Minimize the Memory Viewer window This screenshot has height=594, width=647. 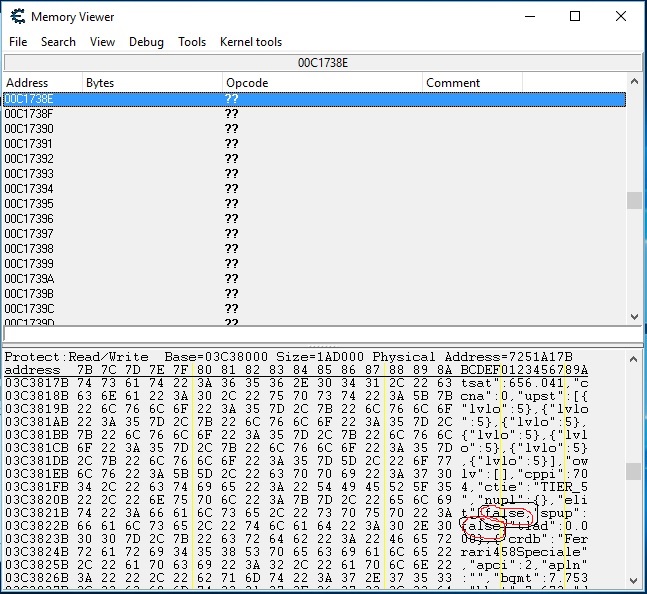point(529,17)
